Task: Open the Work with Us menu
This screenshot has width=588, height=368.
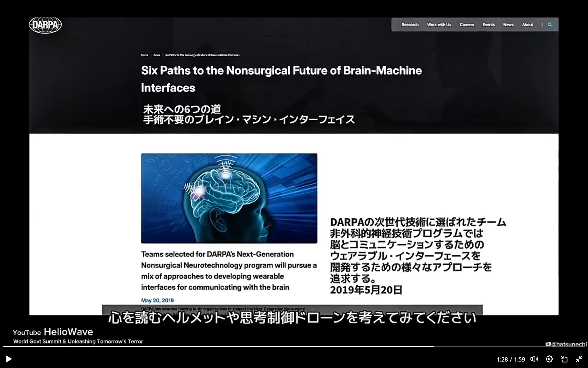Action: click(439, 25)
